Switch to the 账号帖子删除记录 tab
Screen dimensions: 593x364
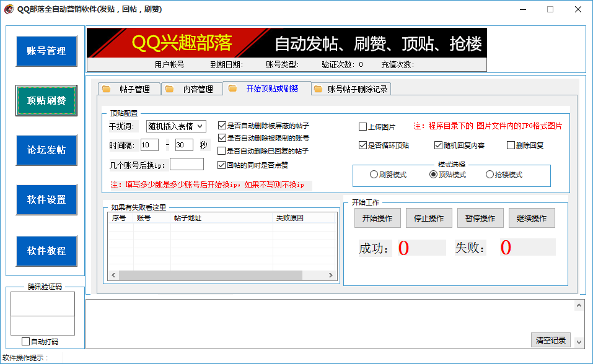pos(357,89)
